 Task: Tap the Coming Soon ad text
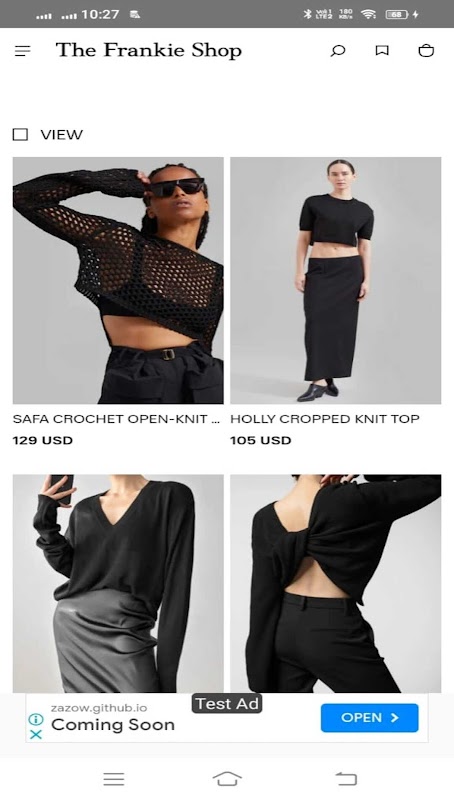pos(113,725)
